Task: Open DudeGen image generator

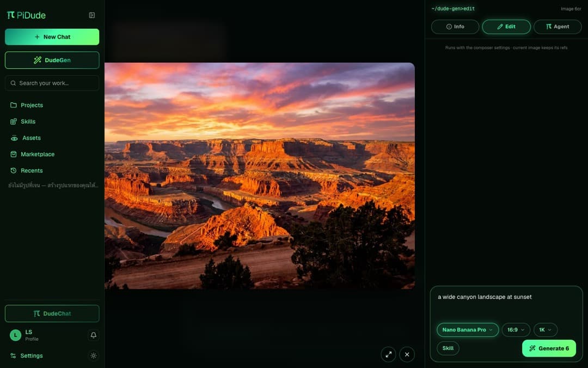Action: point(52,60)
